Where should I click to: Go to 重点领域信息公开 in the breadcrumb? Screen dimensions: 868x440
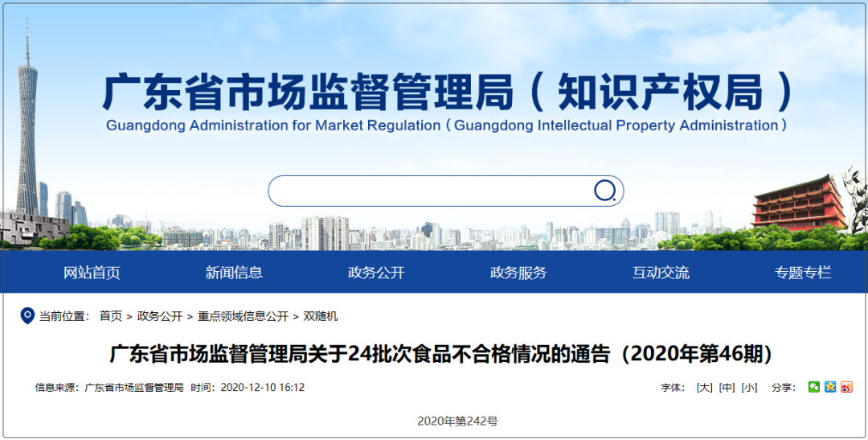click(x=243, y=316)
